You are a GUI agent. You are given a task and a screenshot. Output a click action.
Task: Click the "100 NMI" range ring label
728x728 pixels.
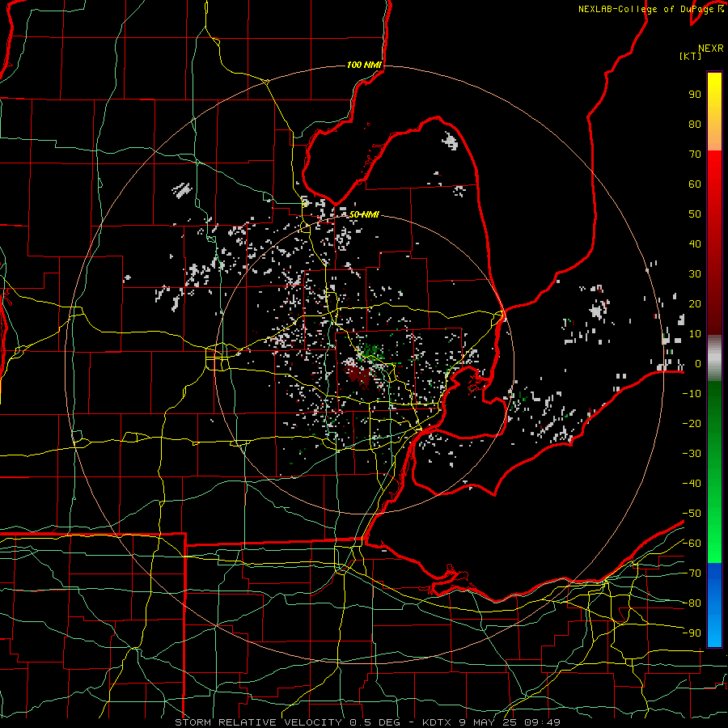pyautogui.click(x=364, y=65)
